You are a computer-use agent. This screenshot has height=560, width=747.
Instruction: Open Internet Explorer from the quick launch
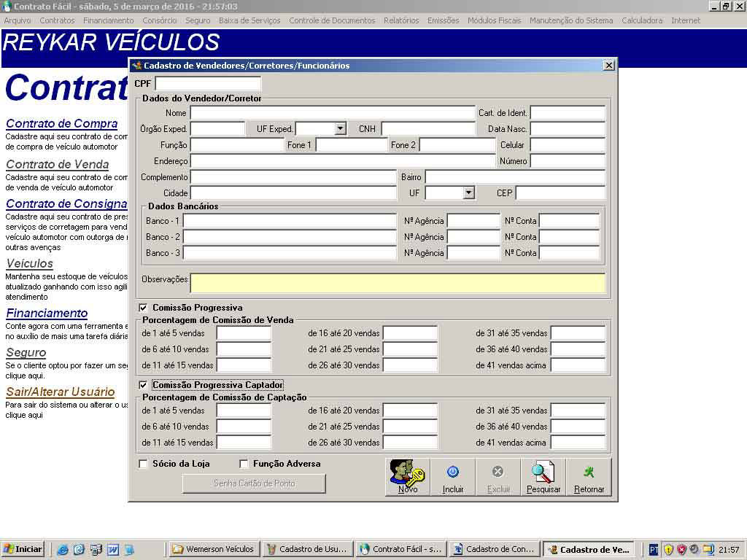point(63,550)
